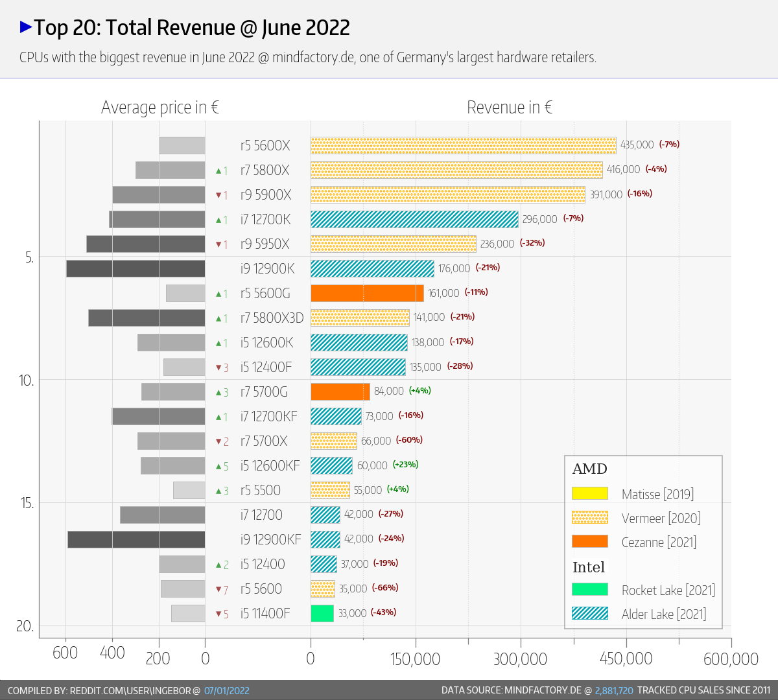
Task: Click the red down arrow beside r9 5900X
Action: point(219,196)
